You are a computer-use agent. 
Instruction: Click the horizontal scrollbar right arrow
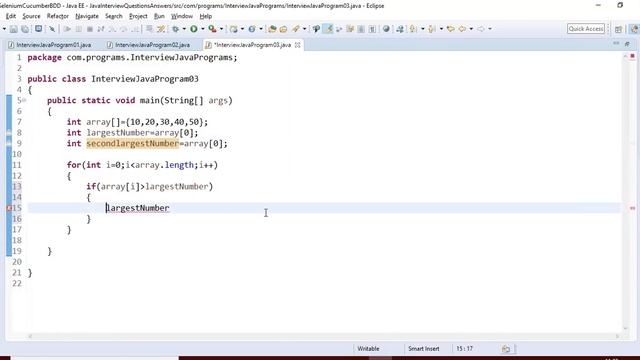click(618, 336)
